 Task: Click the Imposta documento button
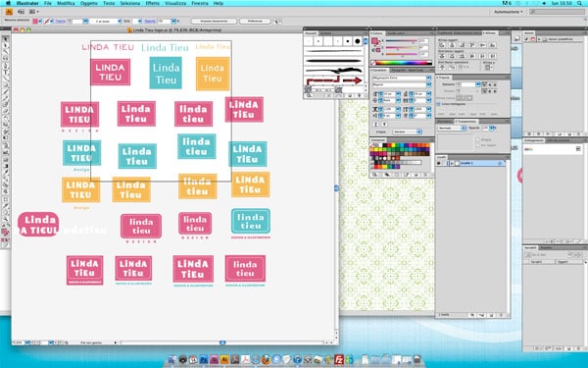(x=214, y=22)
